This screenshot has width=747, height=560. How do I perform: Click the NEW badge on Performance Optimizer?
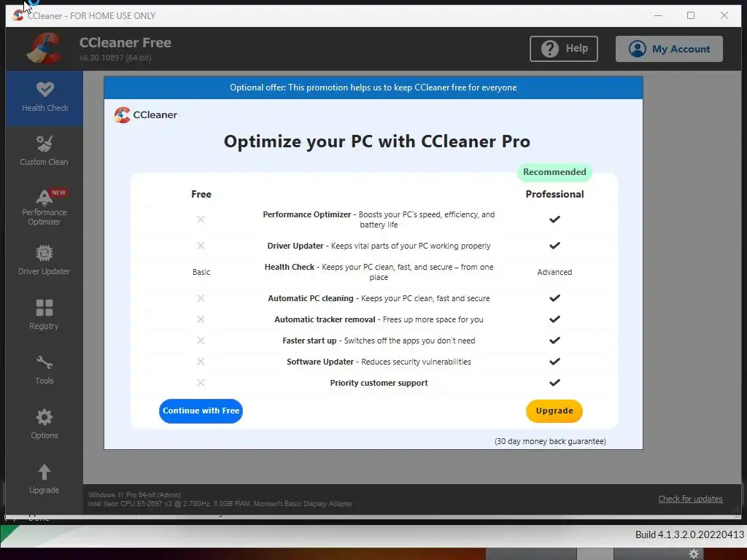tap(58, 192)
